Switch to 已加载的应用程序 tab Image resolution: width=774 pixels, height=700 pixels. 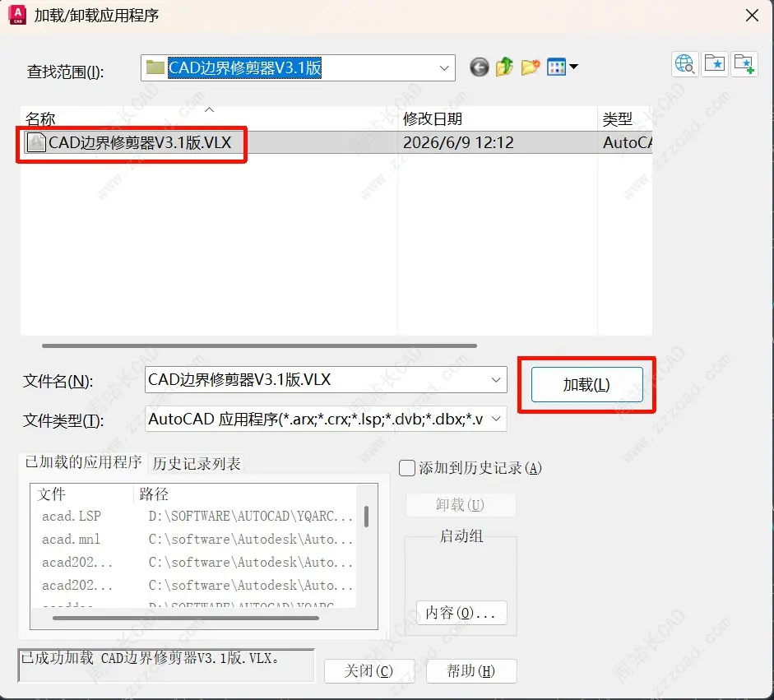click(x=83, y=462)
